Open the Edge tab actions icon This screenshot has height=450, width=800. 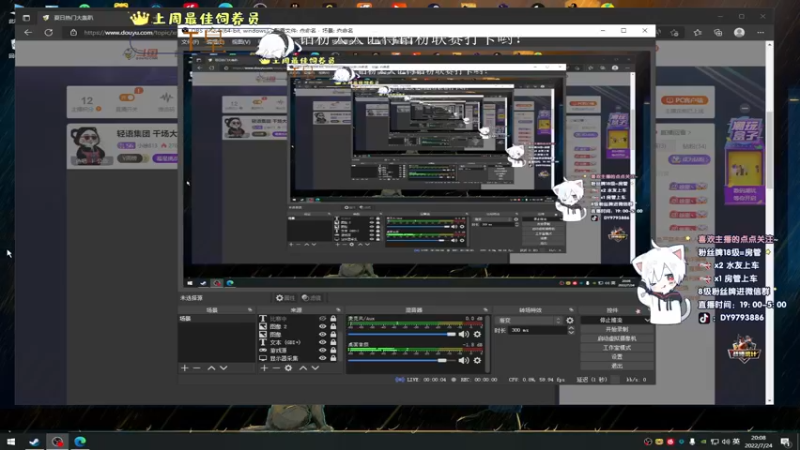coord(27,17)
